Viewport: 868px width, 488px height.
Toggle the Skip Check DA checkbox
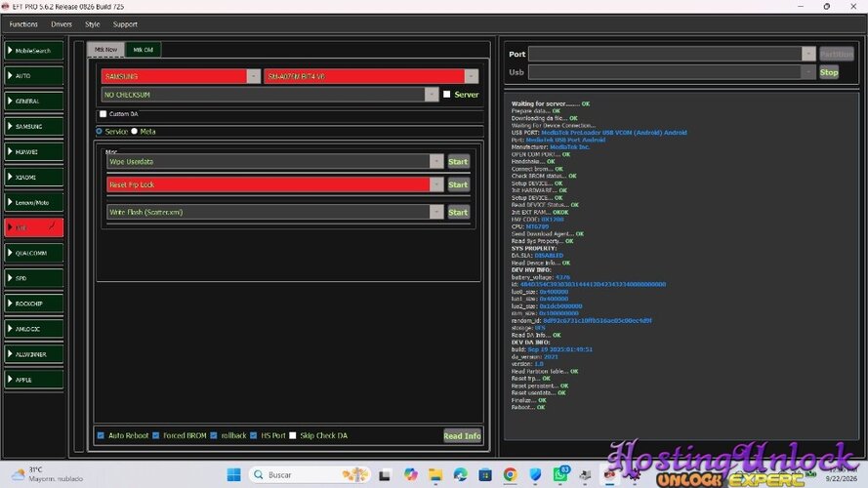pos(293,436)
